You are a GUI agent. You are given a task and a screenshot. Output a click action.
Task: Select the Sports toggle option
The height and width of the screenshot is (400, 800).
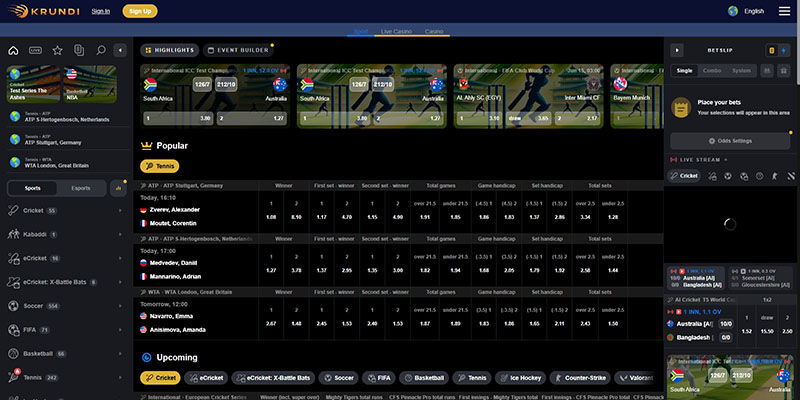pyautogui.click(x=33, y=188)
